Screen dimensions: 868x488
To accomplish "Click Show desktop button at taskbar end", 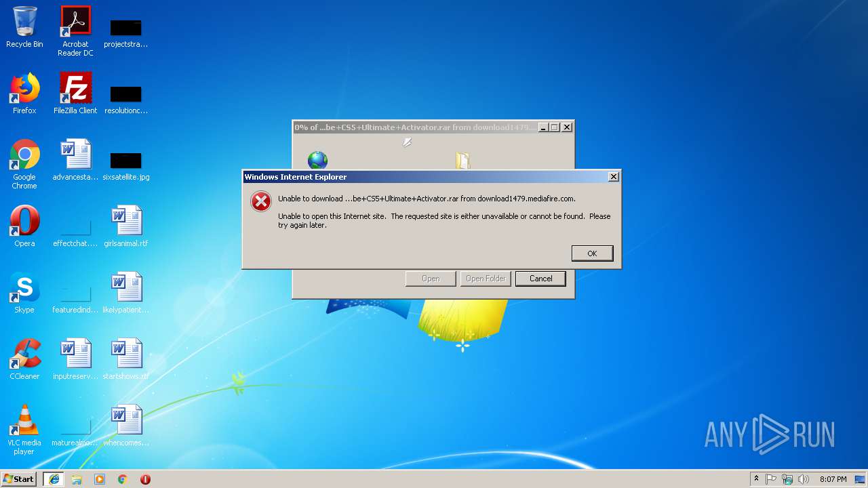I will coord(861,479).
